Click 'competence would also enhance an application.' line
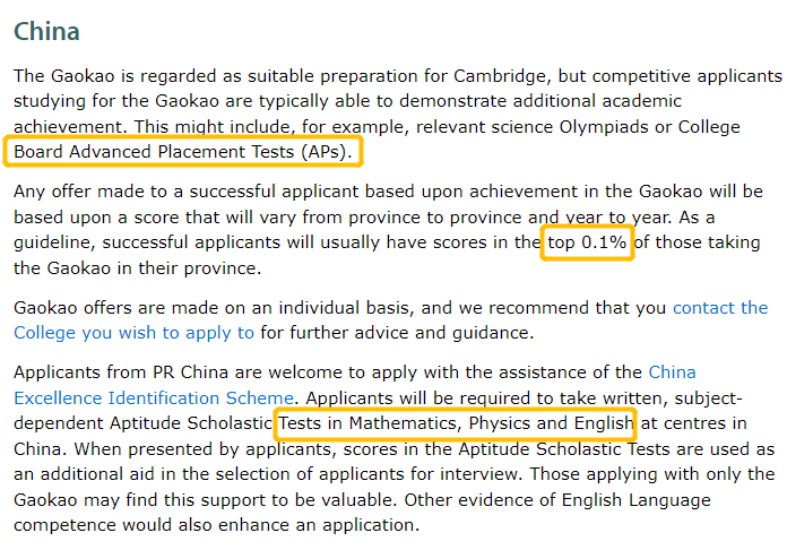 point(217,525)
